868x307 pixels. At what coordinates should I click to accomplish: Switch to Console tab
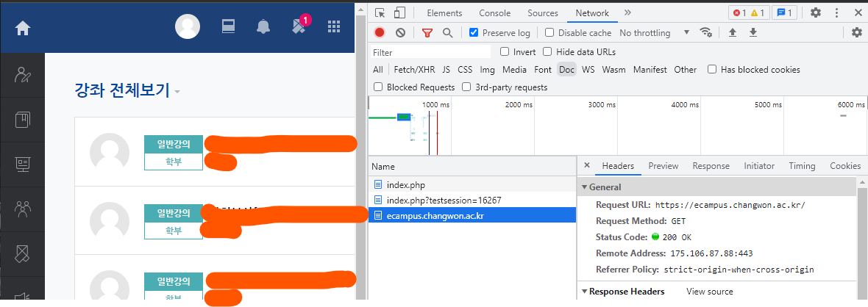click(495, 13)
